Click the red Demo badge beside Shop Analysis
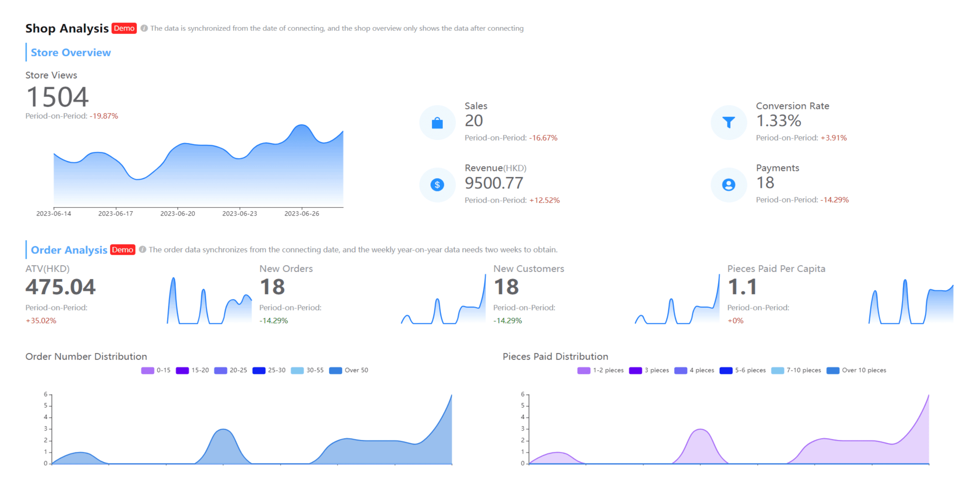The height and width of the screenshot is (482, 980). (124, 28)
